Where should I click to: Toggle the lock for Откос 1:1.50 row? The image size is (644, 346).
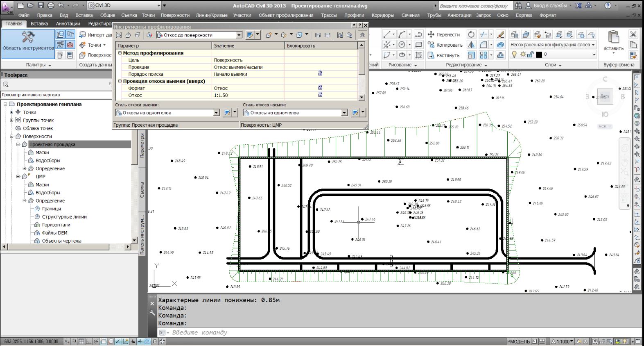pyautogui.click(x=320, y=95)
